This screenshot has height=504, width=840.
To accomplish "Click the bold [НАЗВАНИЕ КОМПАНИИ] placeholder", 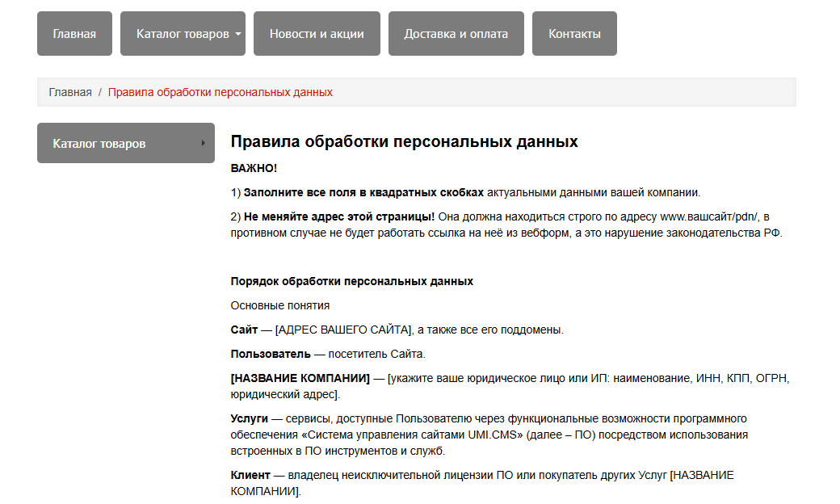I will [x=300, y=378].
